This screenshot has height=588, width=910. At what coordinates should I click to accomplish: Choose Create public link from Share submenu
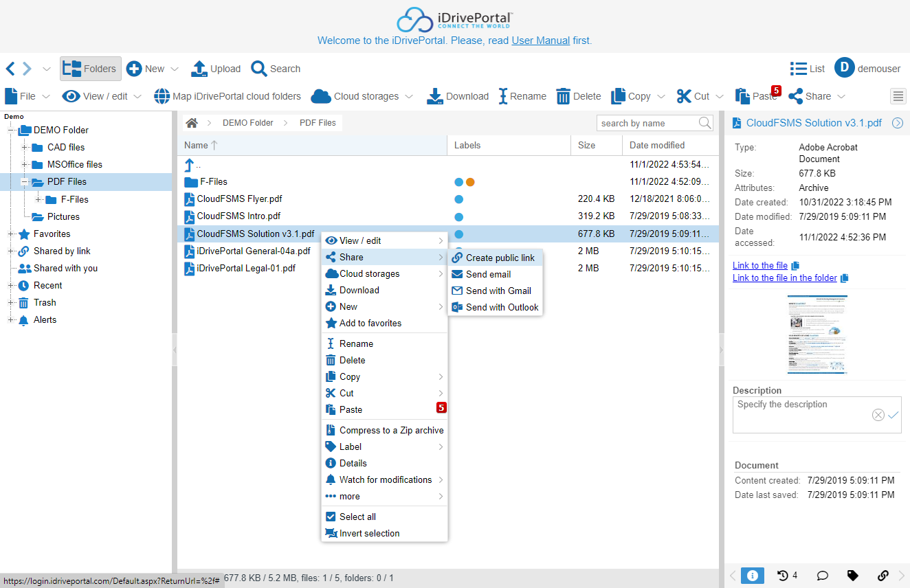(x=500, y=258)
